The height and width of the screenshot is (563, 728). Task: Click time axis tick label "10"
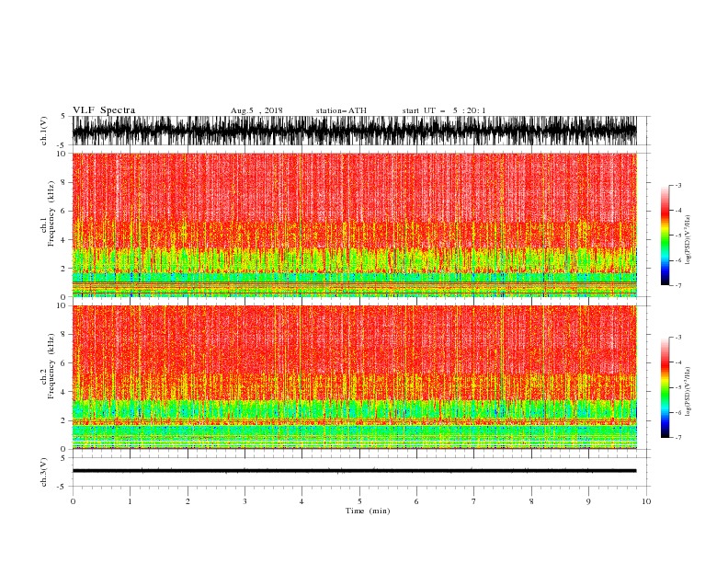(x=646, y=501)
